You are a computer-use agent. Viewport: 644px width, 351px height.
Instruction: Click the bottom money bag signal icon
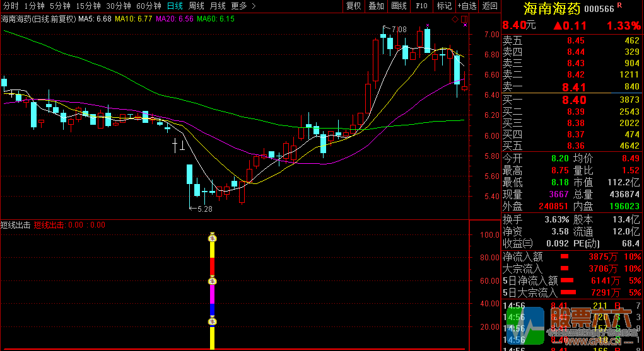coord(213,322)
